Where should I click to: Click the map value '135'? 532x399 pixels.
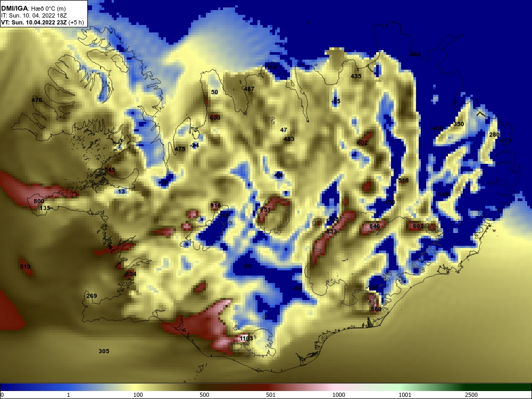point(45,209)
